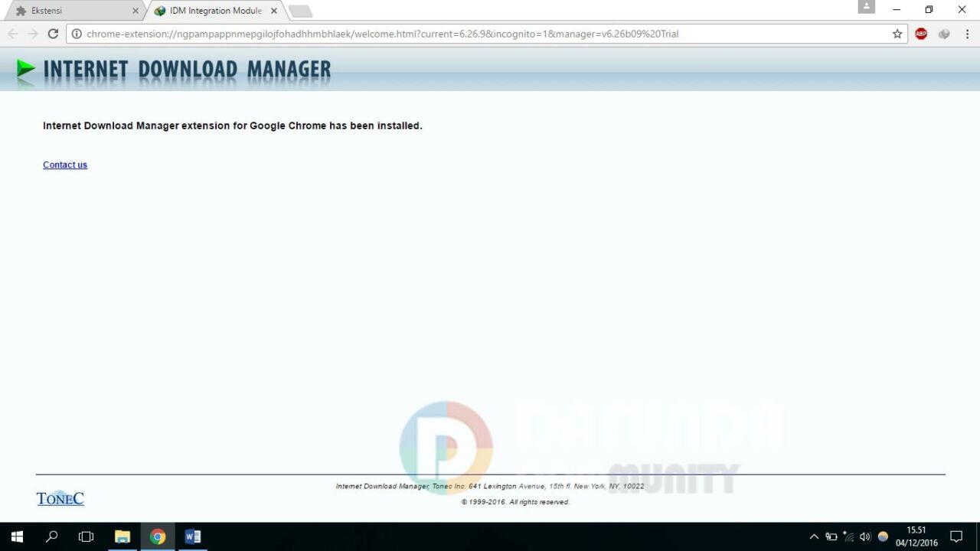Open a new tab
The height and width of the screenshot is (551, 980).
(x=300, y=11)
